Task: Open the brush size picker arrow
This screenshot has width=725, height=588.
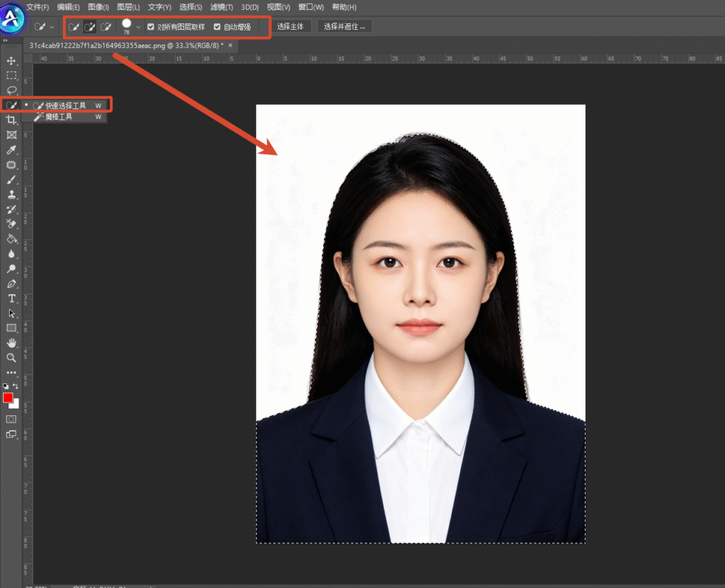Action: (x=138, y=27)
